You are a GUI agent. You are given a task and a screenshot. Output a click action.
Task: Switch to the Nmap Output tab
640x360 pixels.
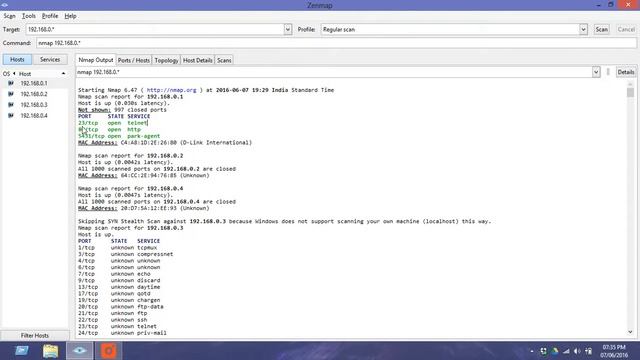[x=96, y=60]
